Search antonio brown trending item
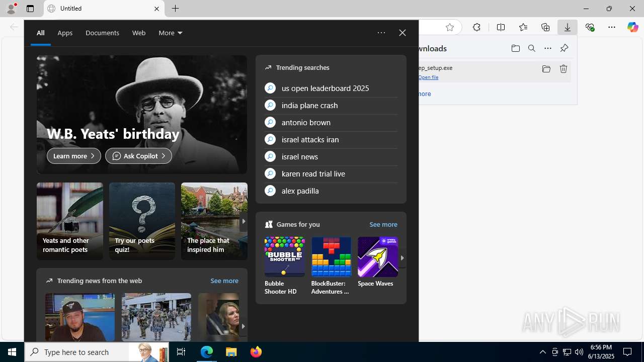This screenshot has height=362, width=644. [331, 122]
